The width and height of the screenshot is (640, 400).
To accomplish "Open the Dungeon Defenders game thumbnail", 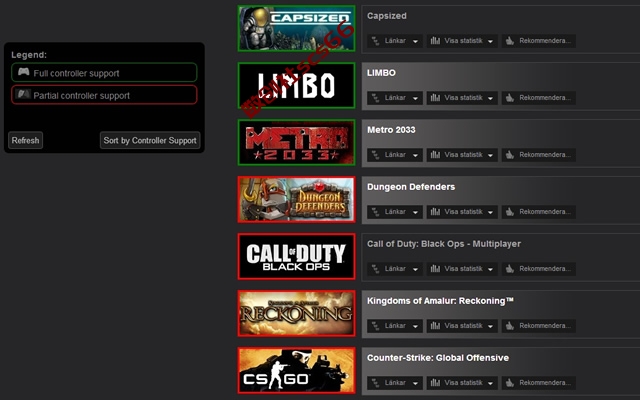I will pos(296,199).
